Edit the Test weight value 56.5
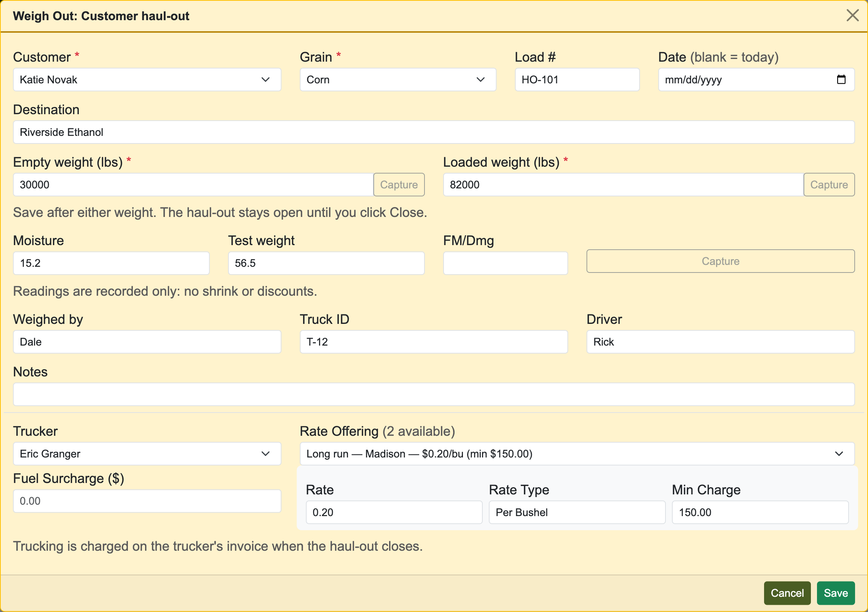868x612 pixels. [x=326, y=263]
